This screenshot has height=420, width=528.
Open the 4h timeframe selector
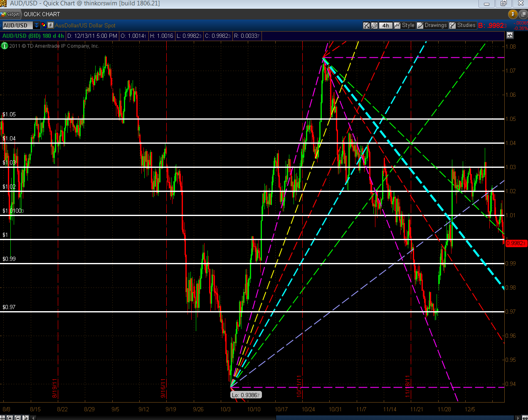(385, 25)
